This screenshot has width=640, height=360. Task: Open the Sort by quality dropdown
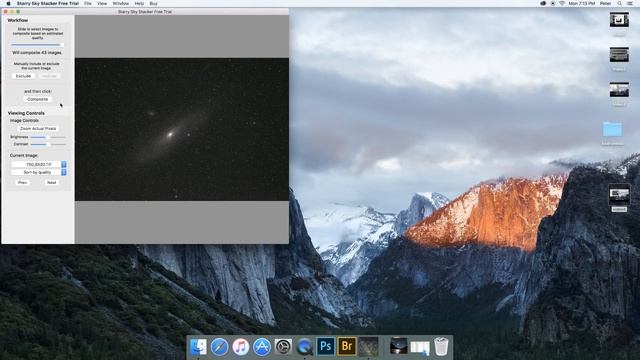[39, 172]
